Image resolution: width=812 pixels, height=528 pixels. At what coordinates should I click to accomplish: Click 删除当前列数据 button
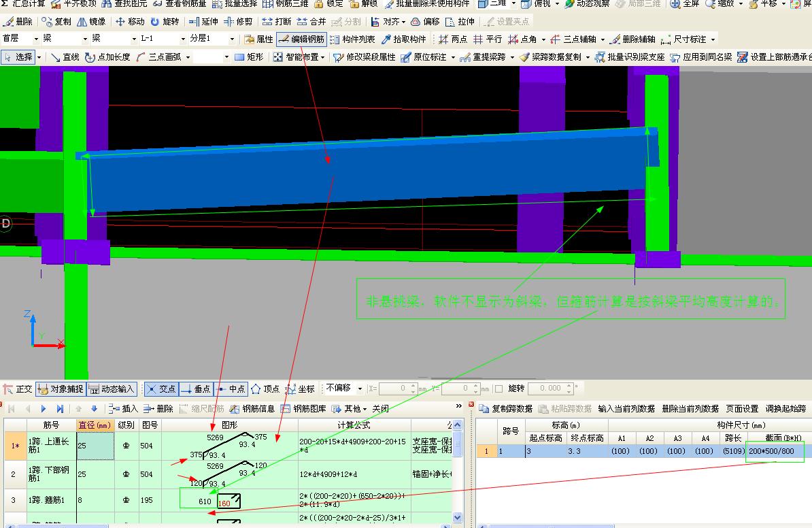[690, 409]
